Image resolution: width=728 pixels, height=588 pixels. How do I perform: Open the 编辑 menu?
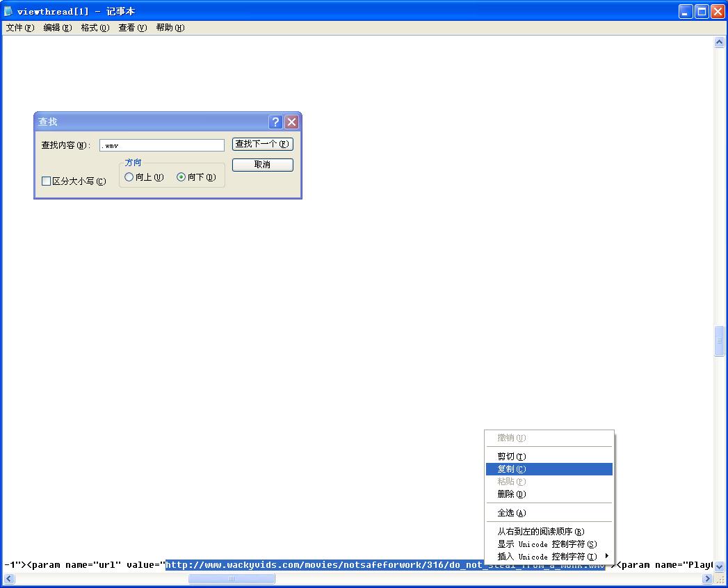[x=57, y=28]
